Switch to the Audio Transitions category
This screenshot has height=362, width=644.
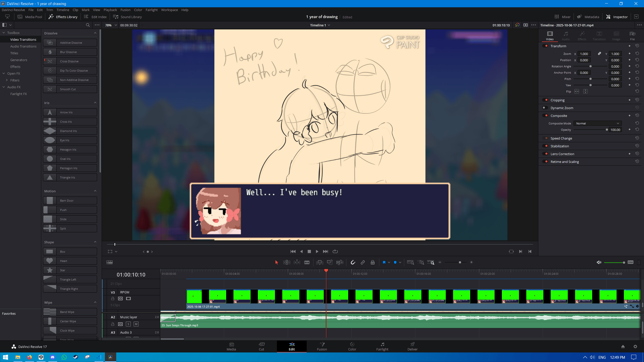(23, 46)
